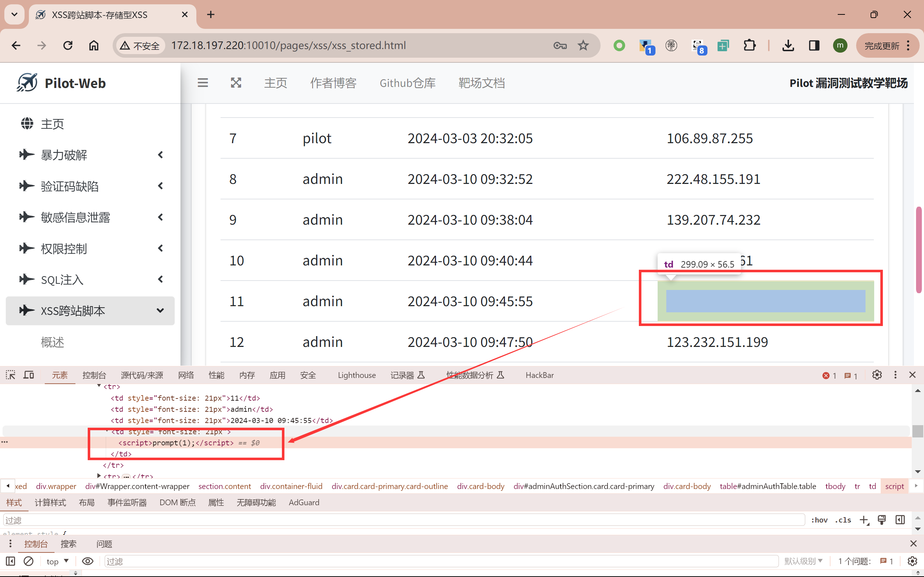
Task: Open the Lighthouse panel
Action: pos(356,375)
